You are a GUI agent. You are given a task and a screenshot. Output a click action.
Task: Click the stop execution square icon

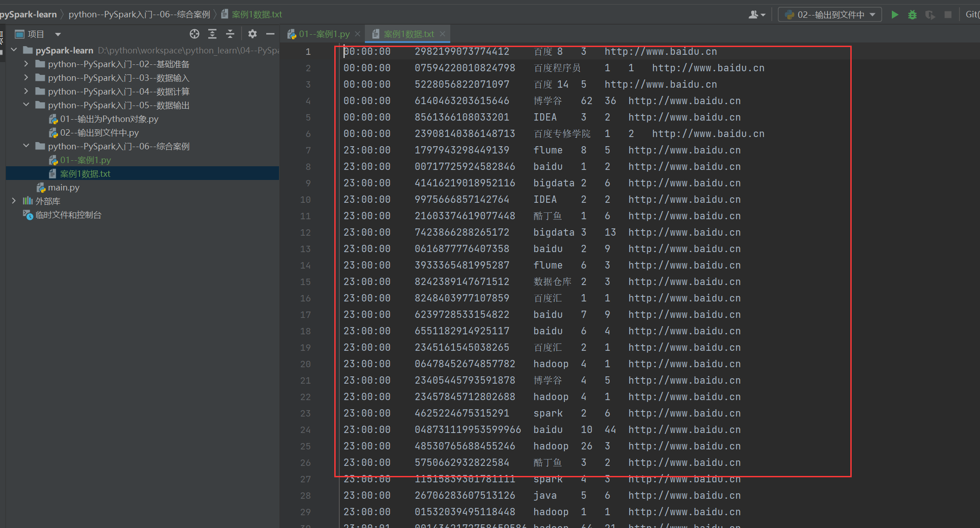[x=948, y=15]
